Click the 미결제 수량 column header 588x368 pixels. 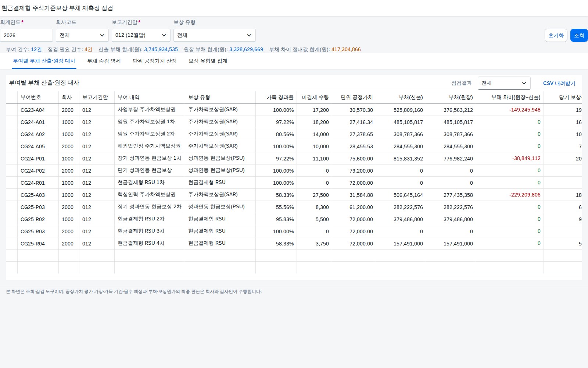tap(315, 98)
